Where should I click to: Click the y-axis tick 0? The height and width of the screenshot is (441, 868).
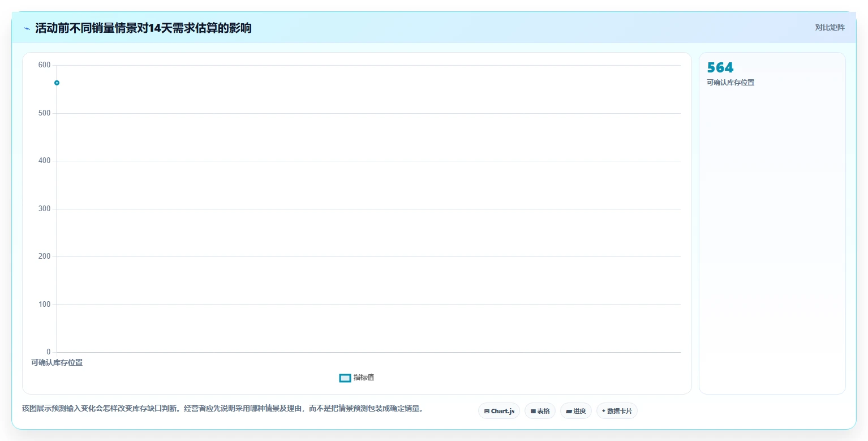[x=49, y=352]
